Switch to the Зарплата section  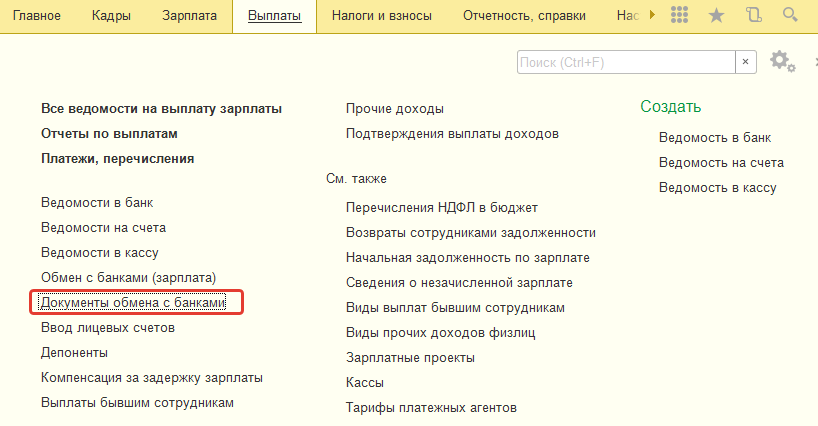(x=189, y=16)
